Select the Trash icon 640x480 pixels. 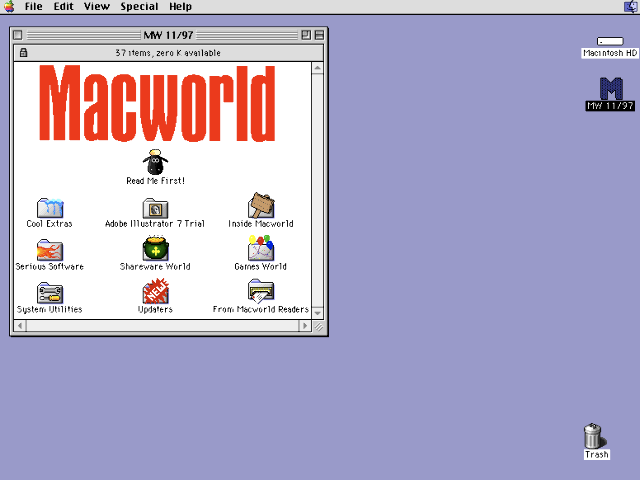[594, 436]
